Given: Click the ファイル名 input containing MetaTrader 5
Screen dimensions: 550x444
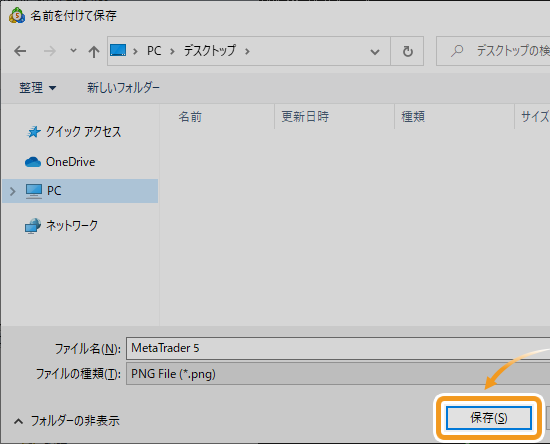Looking at the screenshot, I should (338, 348).
